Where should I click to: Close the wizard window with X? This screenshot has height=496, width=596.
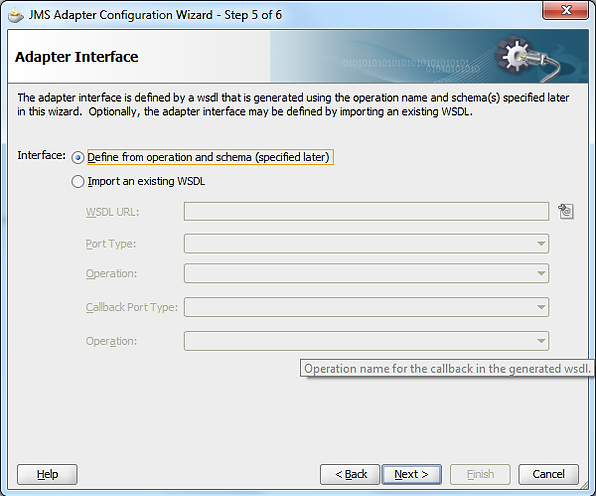pyautogui.click(x=566, y=10)
